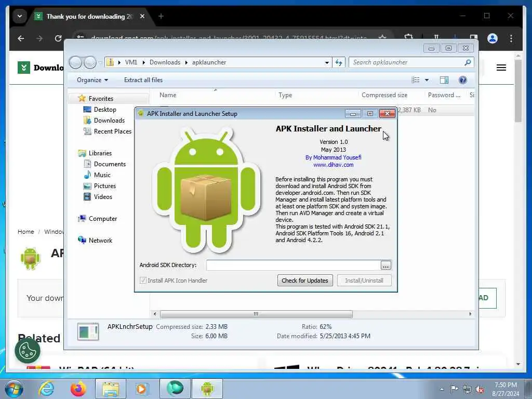Launch Firefox from taskbar
Screen dimensions: 532x399
point(78,389)
